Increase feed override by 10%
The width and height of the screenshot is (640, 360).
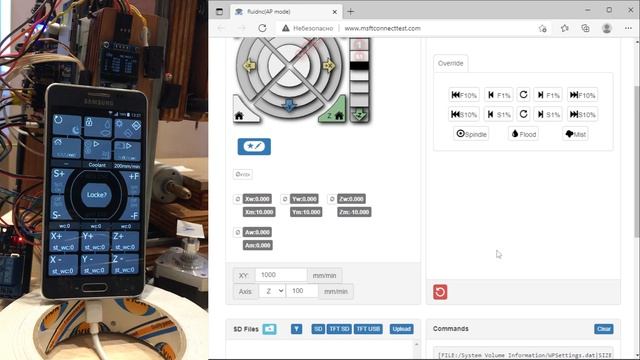(582, 95)
